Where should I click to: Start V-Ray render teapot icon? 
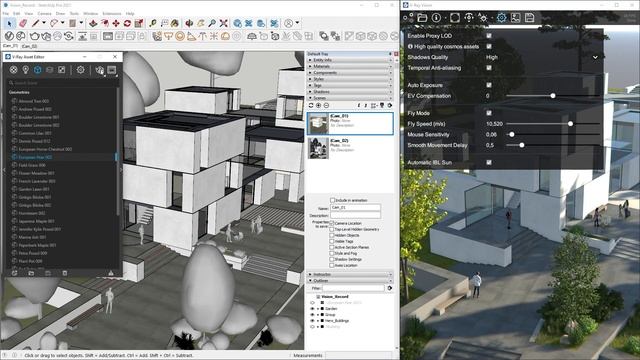pyautogui.click(x=35, y=36)
